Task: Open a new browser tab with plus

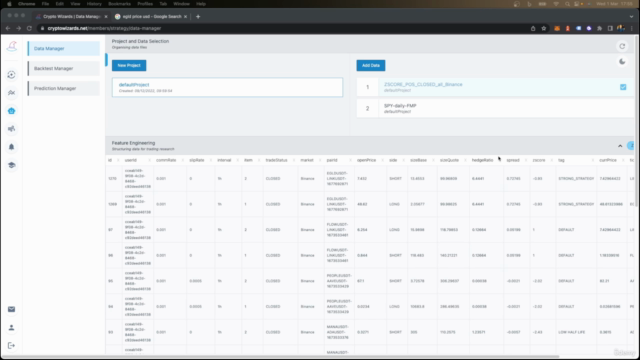Action: coord(198,17)
